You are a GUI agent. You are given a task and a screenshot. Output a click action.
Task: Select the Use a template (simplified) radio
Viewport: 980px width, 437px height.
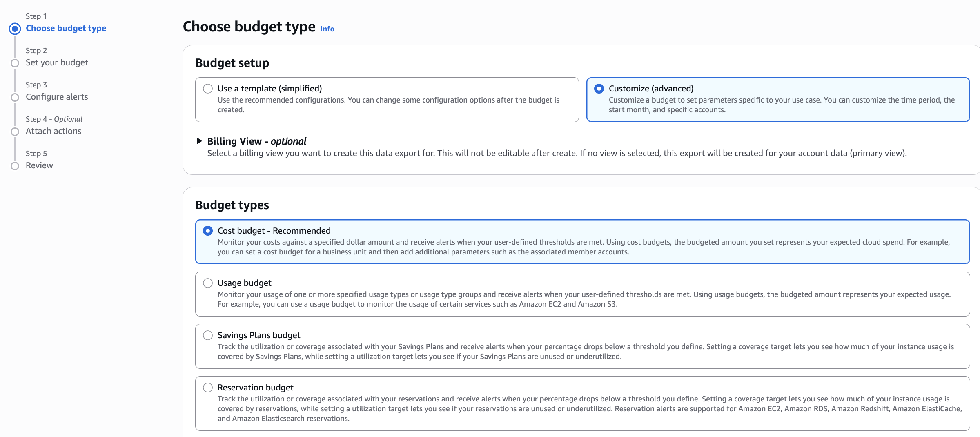[208, 89]
